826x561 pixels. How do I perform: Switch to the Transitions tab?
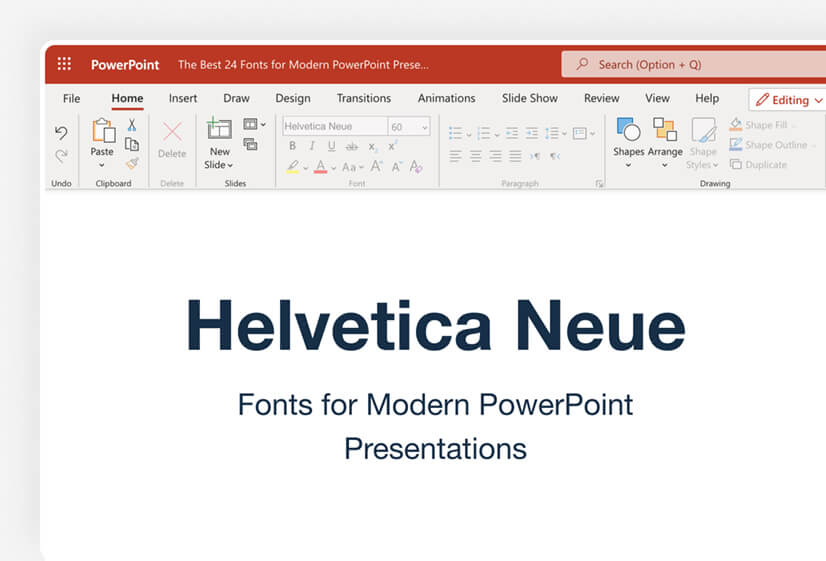point(364,99)
